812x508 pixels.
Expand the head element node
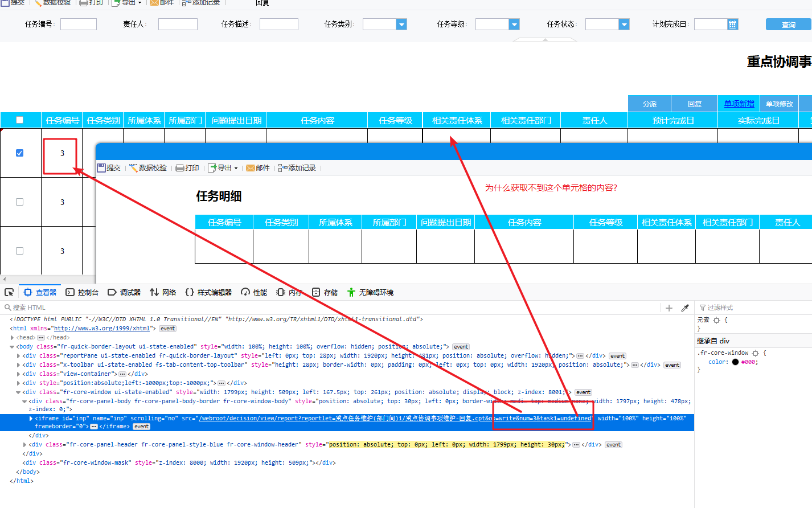point(13,338)
